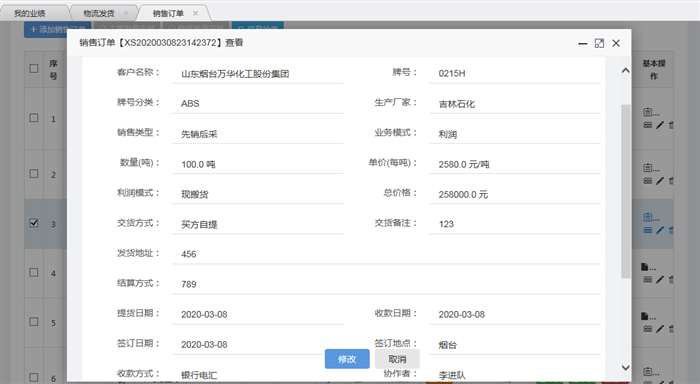Viewport: 700px width, 384px height.
Task: Click the pencil edit icon in row 5
Action: pyautogui.click(x=660, y=329)
